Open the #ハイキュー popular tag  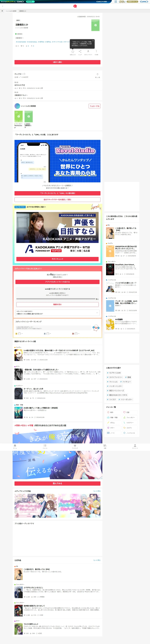[126, 382]
